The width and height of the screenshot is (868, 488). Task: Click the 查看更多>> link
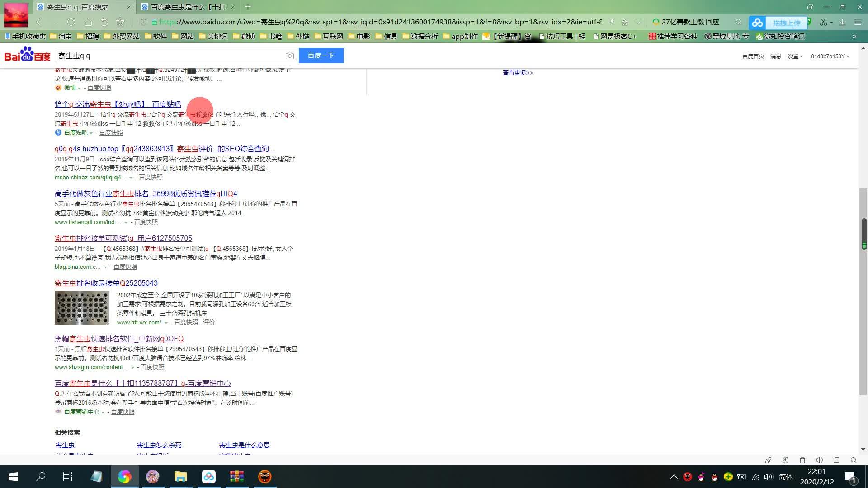coord(518,73)
